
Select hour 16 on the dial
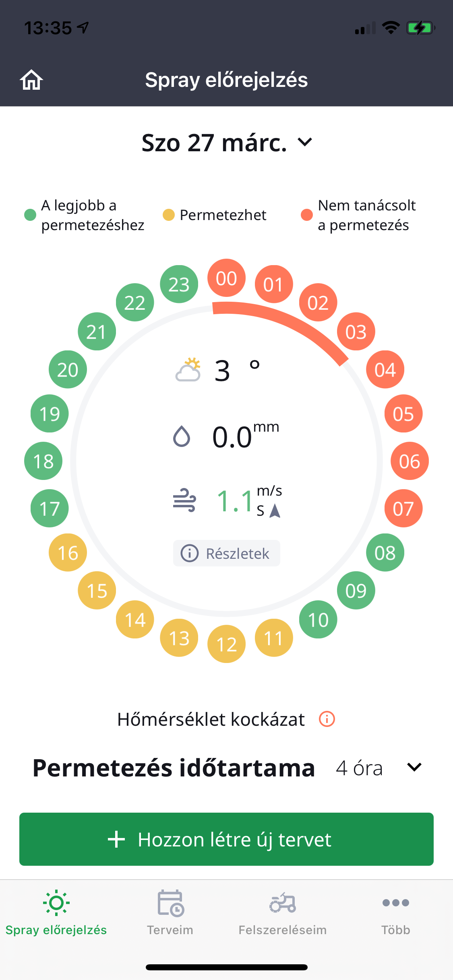pyautogui.click(x=68, y=552)
